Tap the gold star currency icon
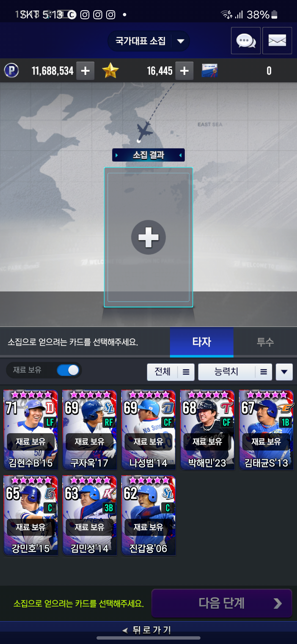 click(x=110, y=70)
